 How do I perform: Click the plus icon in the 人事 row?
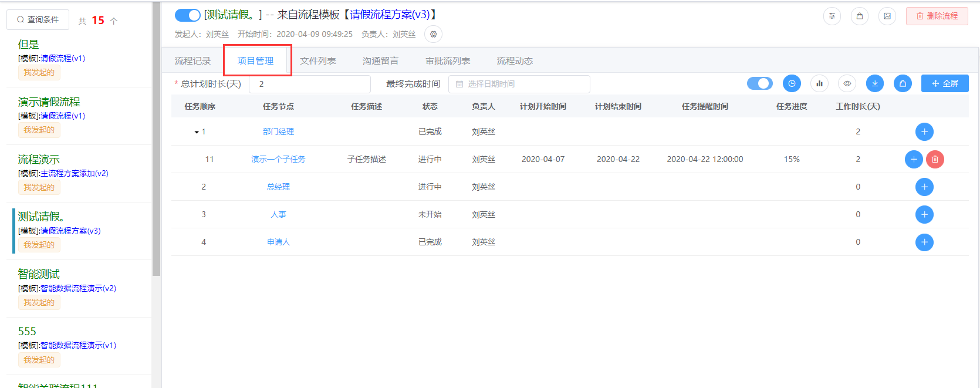(924, 214)
